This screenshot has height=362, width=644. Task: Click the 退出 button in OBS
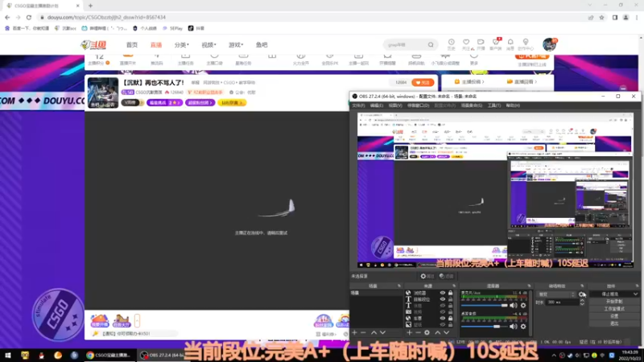(x=614, y=323)
